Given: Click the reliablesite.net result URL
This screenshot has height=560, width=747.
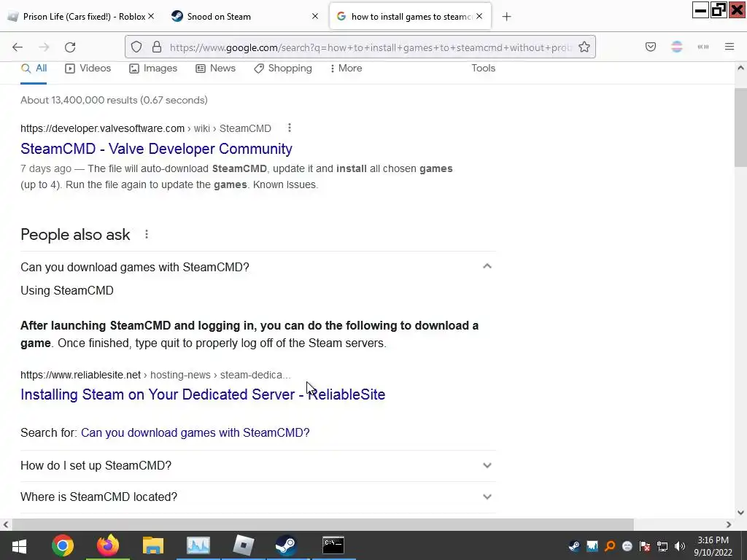Looking at the screenshot, I should (155, 375).
